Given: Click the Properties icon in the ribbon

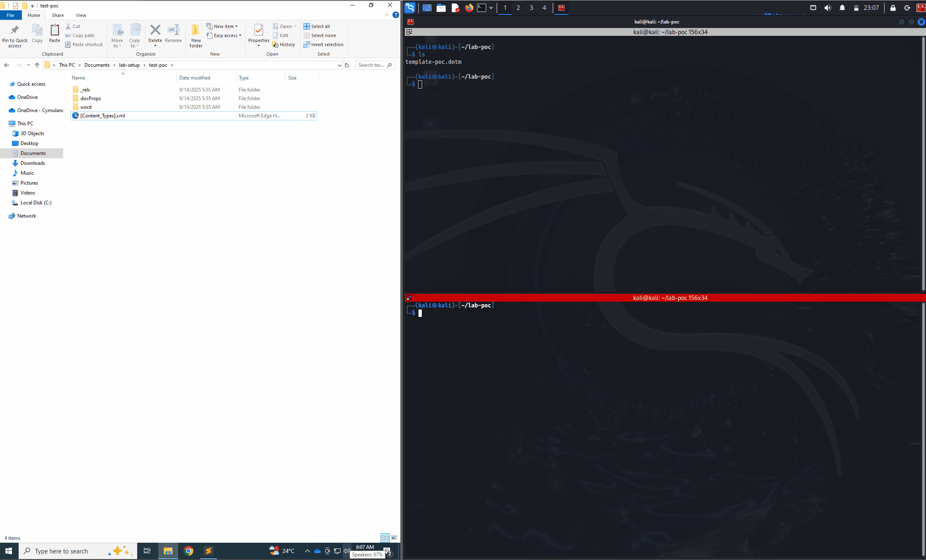Looking at the screenshot, I should pos(259,30).
